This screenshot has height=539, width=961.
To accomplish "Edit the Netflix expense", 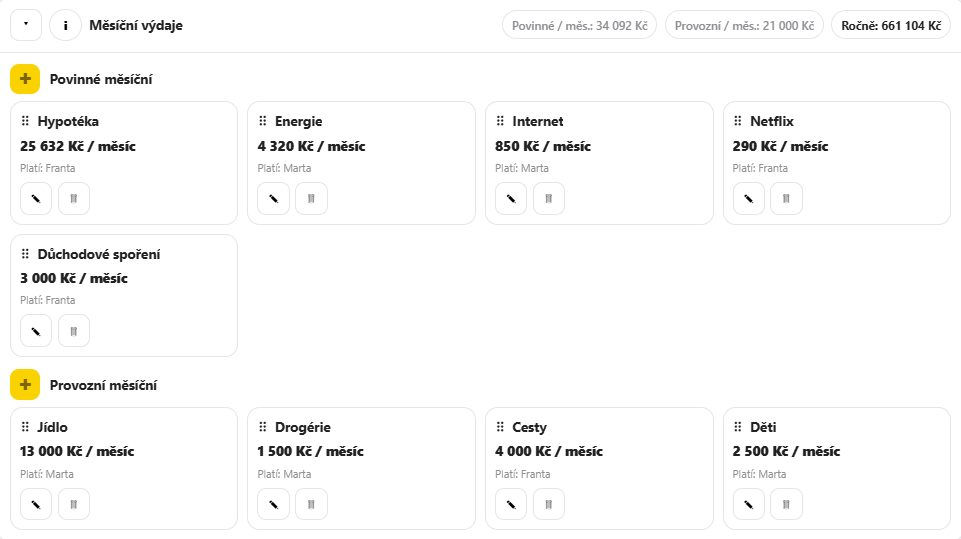I will 749,199.
